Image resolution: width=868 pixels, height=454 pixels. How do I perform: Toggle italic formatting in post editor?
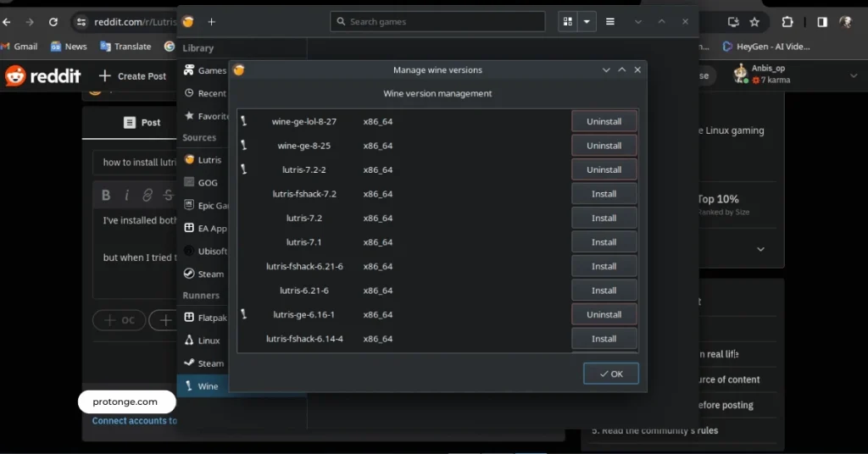[x=126, y=196]
